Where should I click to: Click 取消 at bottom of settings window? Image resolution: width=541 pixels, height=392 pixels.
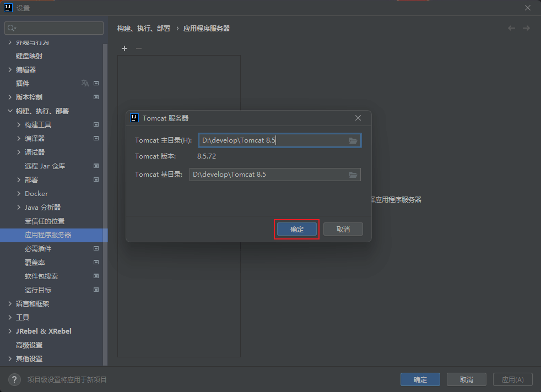467,379
